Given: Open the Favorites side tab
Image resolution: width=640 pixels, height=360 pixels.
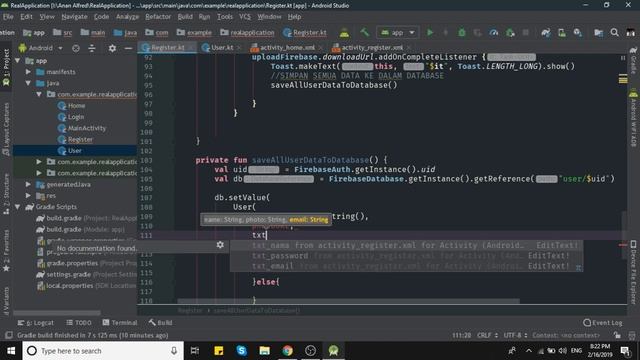Looking at the screenshot, I should tap(6, 251).
